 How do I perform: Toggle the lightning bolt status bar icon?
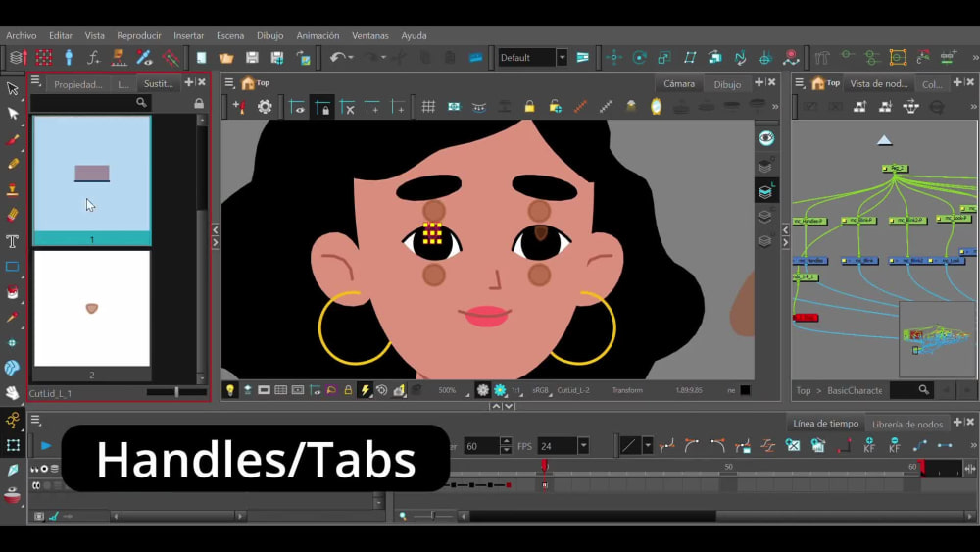tap(365, 390)
